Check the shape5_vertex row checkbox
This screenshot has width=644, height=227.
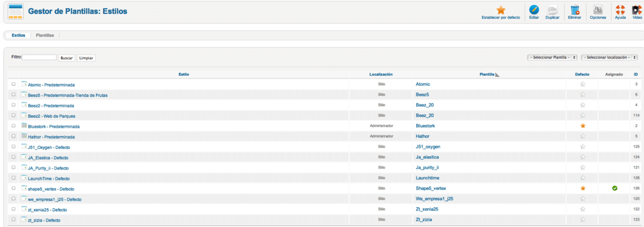pos(13,188)
